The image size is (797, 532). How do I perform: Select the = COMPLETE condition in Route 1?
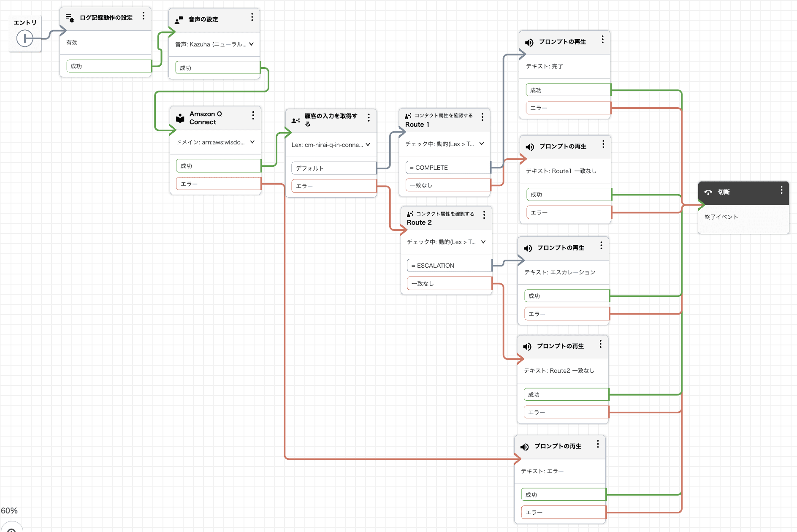tap(448, 168)
